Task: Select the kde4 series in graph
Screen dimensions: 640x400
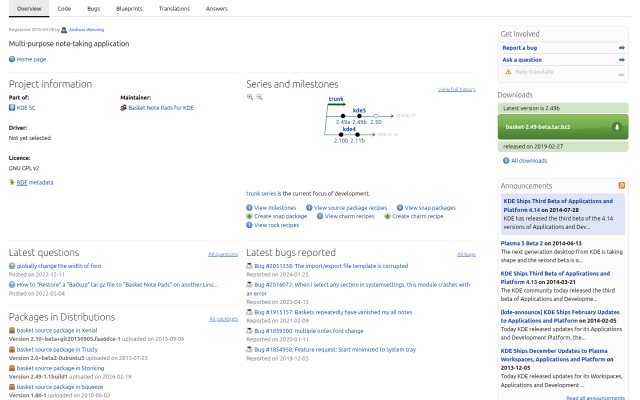Action: pyautogui.click(x=349, y=129)
